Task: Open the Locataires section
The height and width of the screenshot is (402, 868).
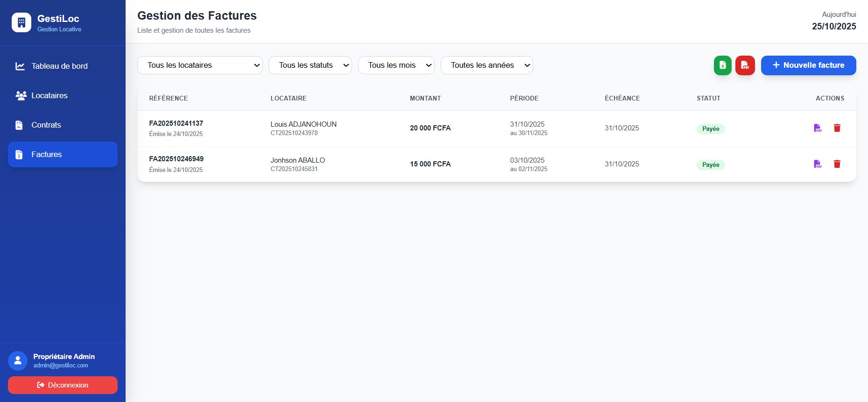Action: [49, 96]
